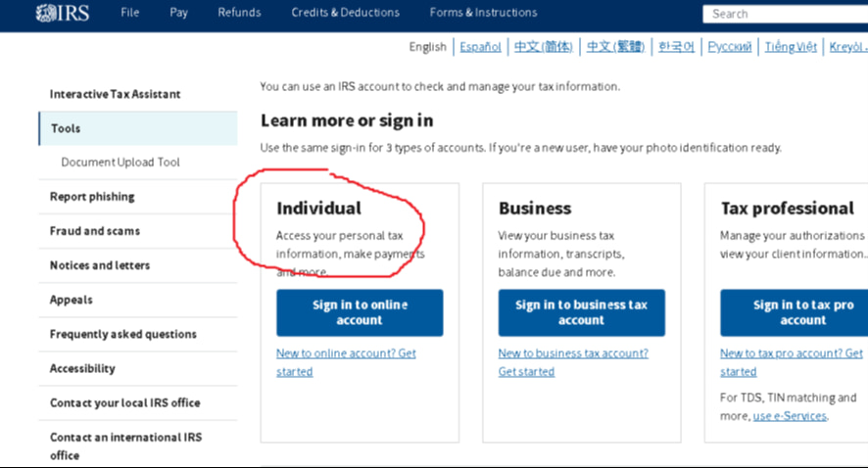Screen dimensions: 868x468
Task: Open the File menu in top navigation
Action: coord(129,13)
